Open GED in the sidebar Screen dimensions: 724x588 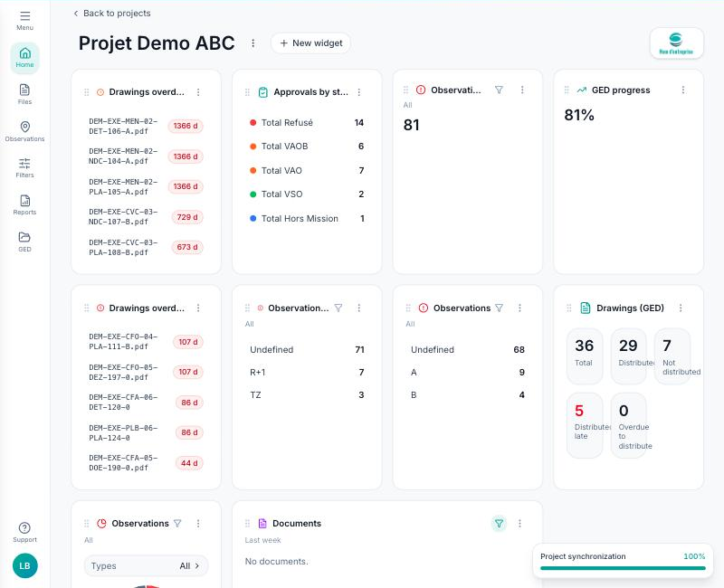point(25,242)
